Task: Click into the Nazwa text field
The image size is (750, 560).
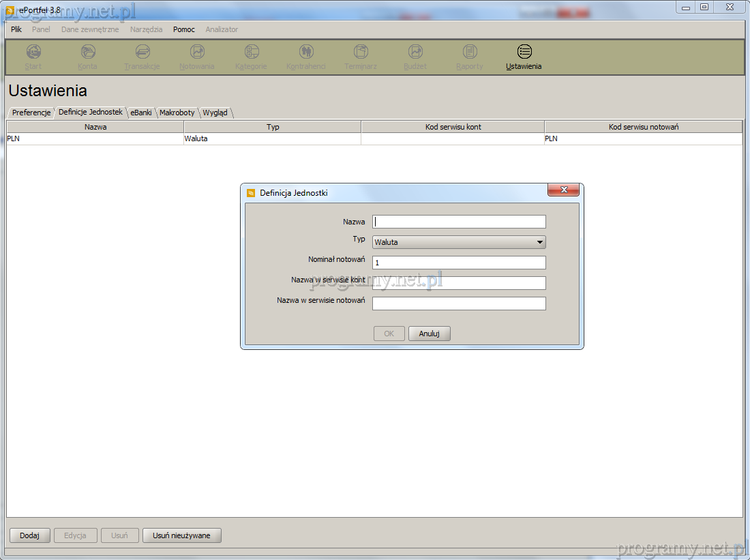Action: coord(459,222)
